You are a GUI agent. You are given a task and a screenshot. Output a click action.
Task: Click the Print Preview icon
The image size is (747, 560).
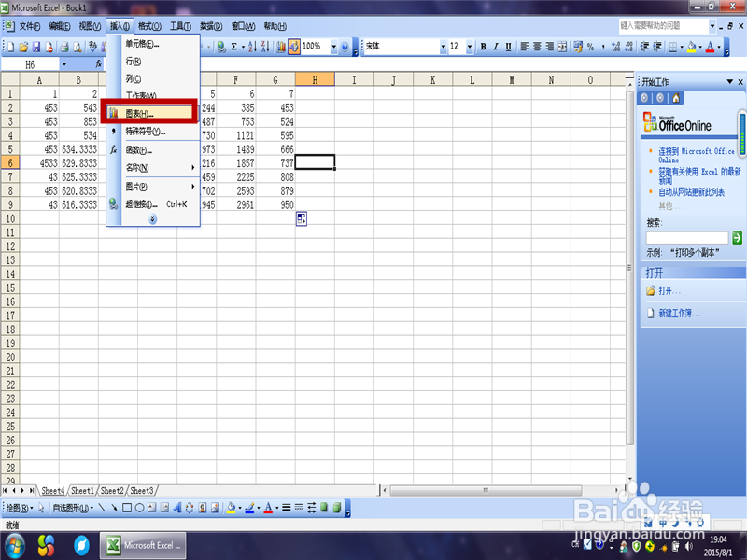click(78, 47)
